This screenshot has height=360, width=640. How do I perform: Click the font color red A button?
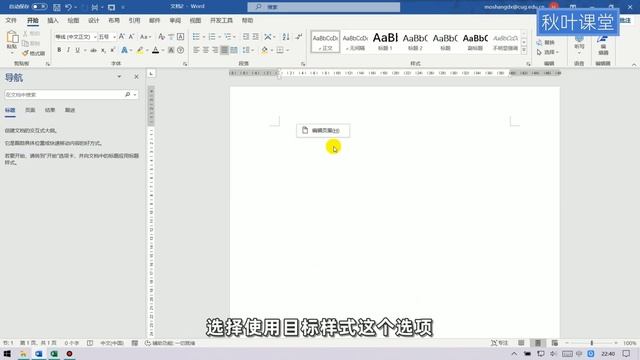156,50
